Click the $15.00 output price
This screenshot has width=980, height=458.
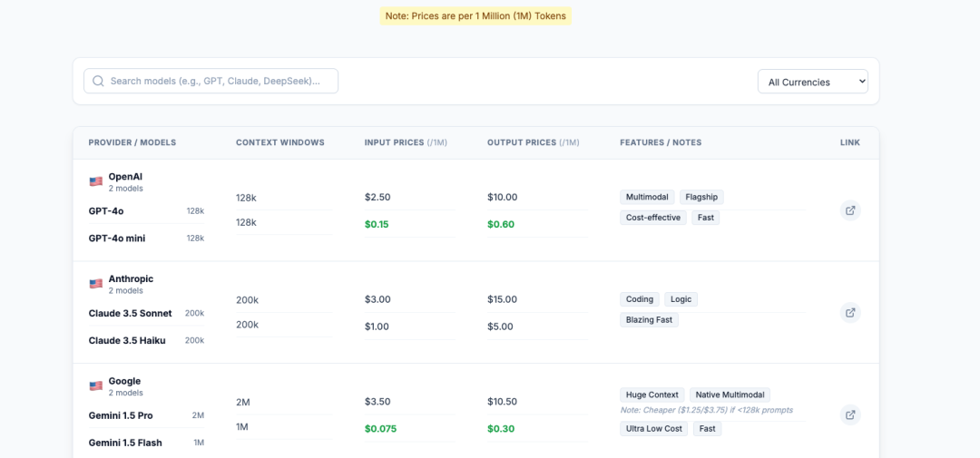503,299
